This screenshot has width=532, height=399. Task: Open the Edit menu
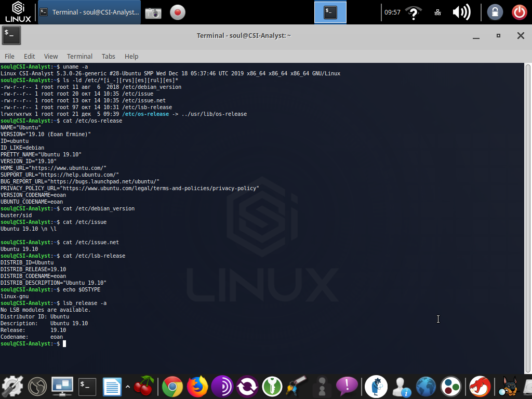29,56
